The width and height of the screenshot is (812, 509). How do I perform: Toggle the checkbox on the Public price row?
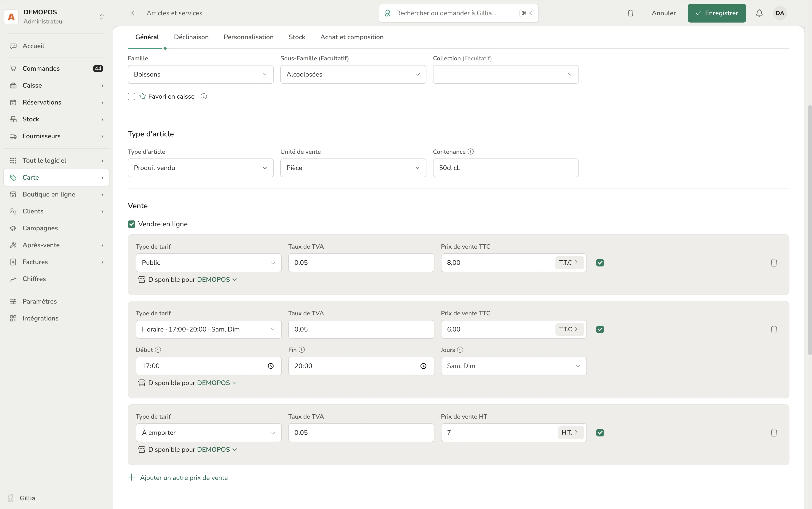(x=600, y=262)
